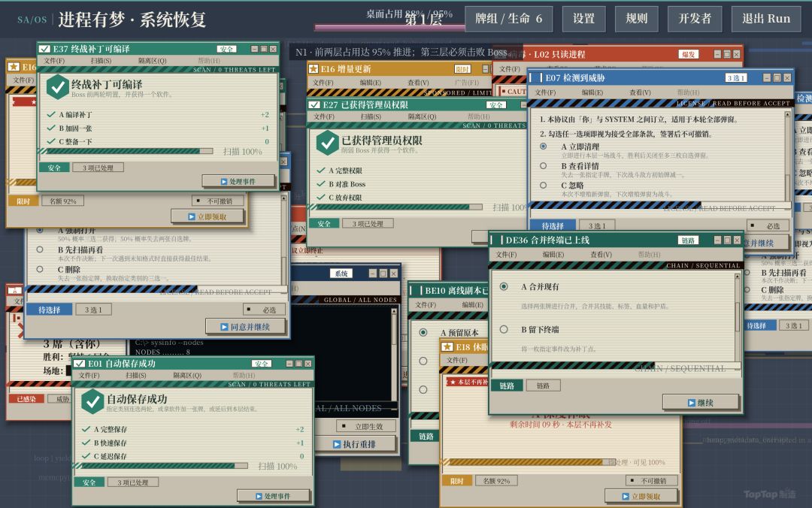Open 开发者 from top bar
Viewport: 812px width, 508px height.
coord(695,19)
